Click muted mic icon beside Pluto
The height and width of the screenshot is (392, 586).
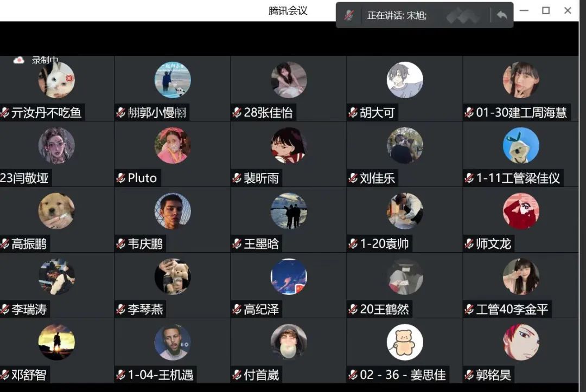click(x=120, y=178)
